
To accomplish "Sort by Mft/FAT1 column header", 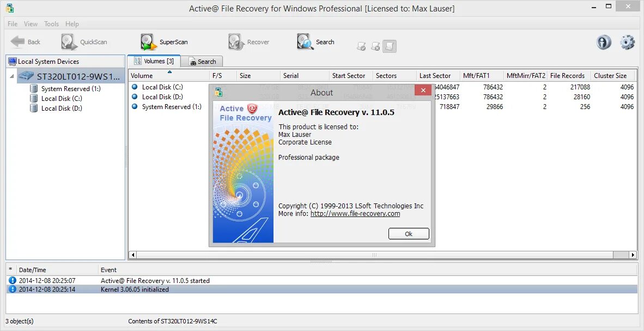I will point(481,76).
